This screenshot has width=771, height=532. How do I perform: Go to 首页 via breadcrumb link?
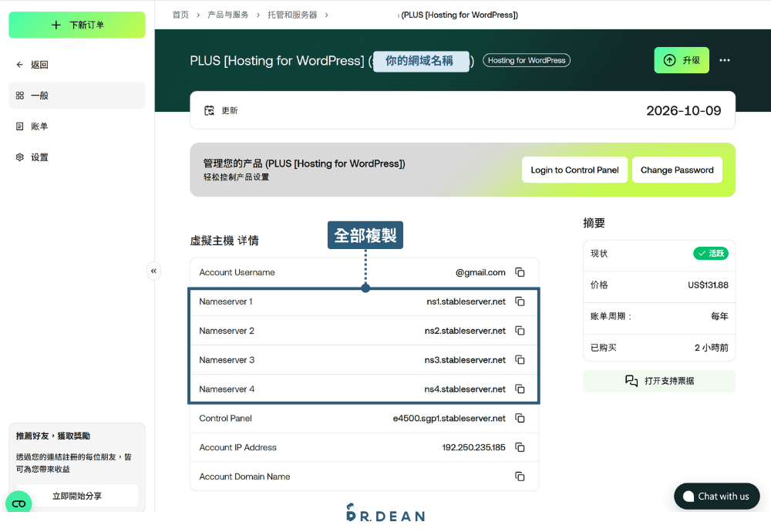[180, 14]
